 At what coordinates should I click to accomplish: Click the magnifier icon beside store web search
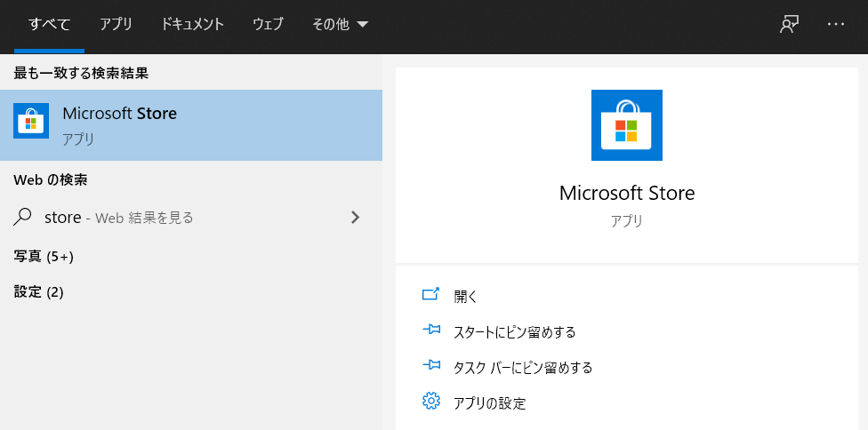(22, 218)
